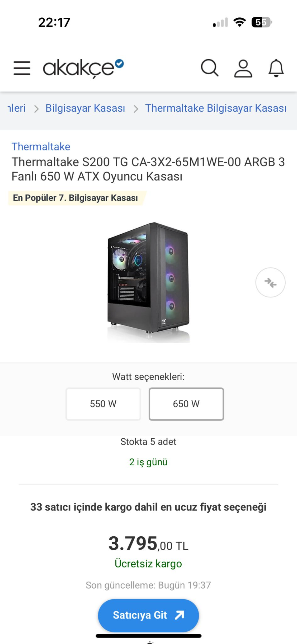Tap the akakçe logo
Screen dimensions: 297x644
click(x=83, y=68)
